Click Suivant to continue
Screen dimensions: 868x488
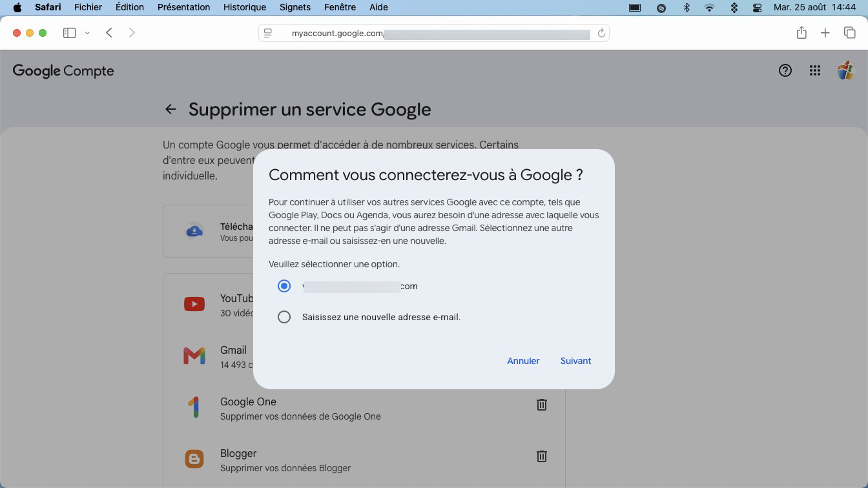[576, 361]
